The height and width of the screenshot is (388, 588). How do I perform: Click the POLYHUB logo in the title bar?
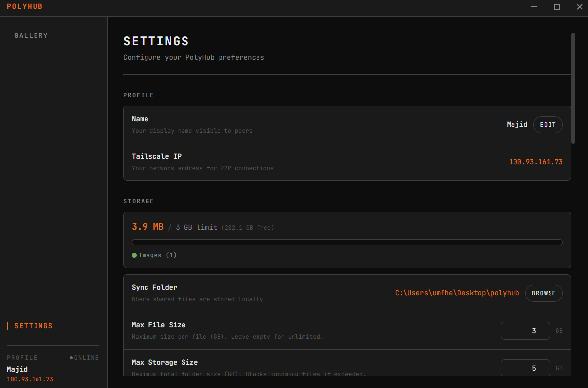[x=25, y=7]
